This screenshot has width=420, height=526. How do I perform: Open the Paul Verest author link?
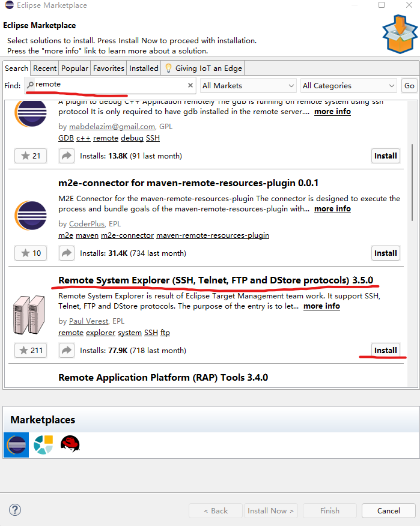pos(89,321)
